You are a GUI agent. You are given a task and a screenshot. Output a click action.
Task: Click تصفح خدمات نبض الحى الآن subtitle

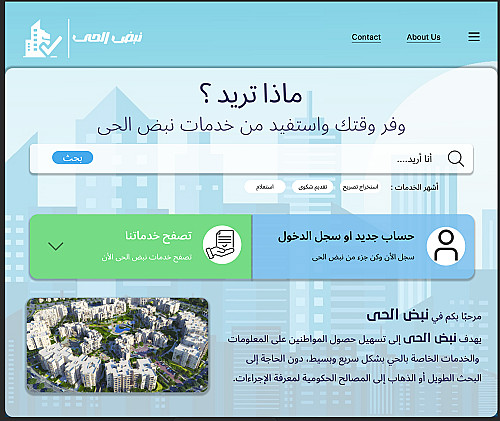coord(147,258)
